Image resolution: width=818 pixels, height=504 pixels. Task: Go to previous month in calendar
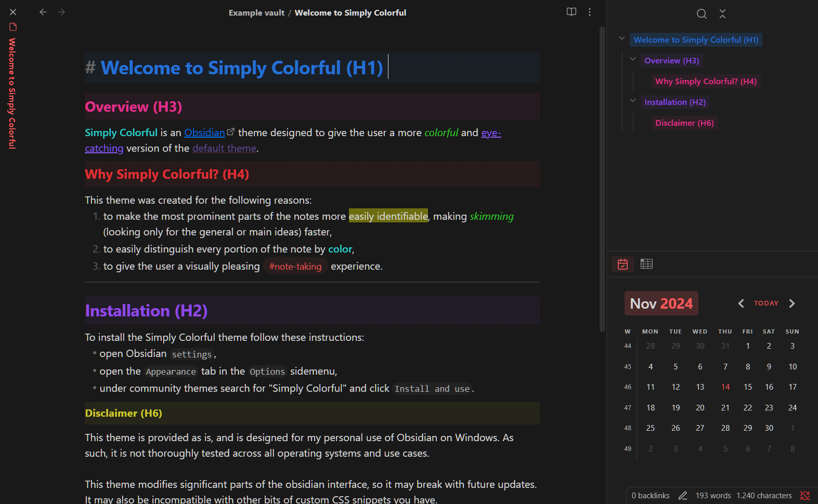pyautogui.click(x=741, y=303)
